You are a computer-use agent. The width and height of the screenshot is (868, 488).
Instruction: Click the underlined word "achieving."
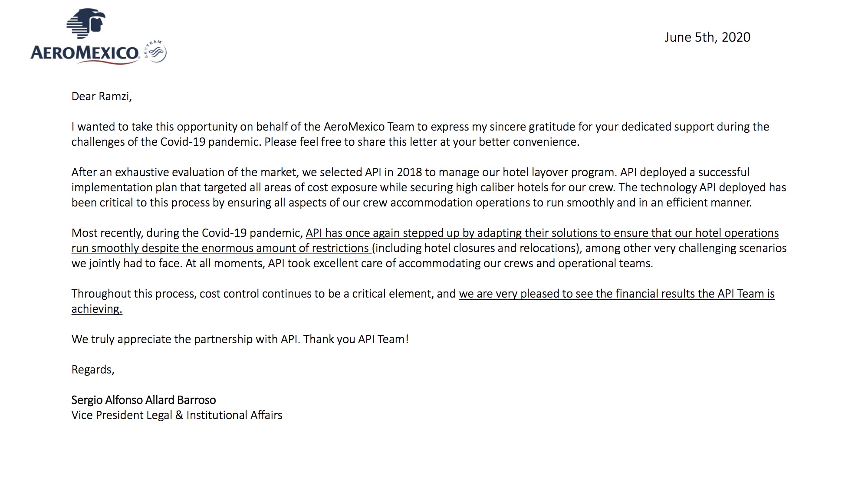[97, 309]
